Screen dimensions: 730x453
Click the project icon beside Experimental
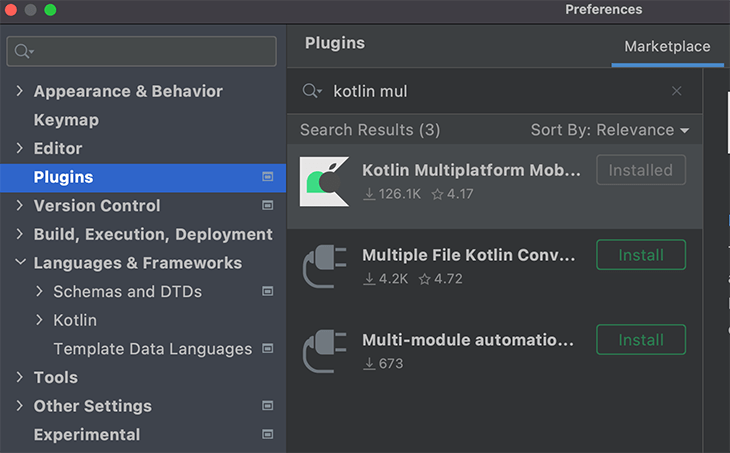tap(268, 434)
